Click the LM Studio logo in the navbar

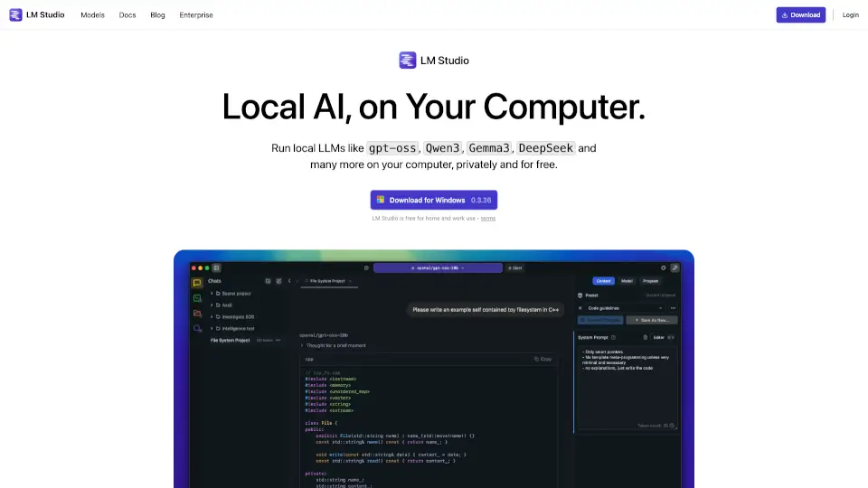click(37, 14)
